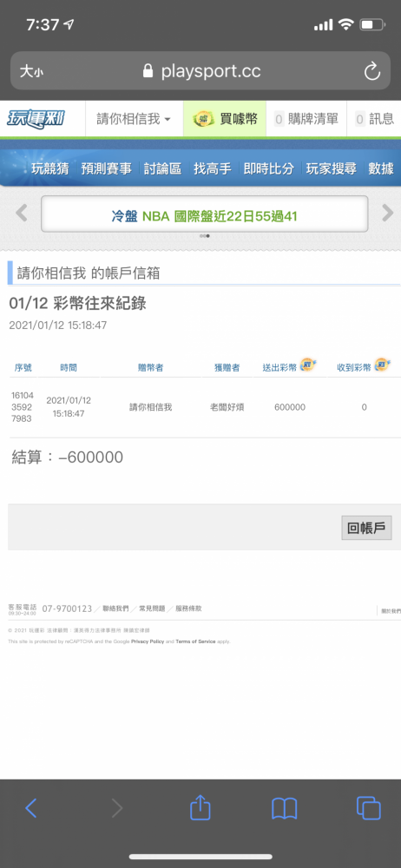Open 玩家搜尋 player search
This screenshot has height=868, width=401.
tap(332, 169)
